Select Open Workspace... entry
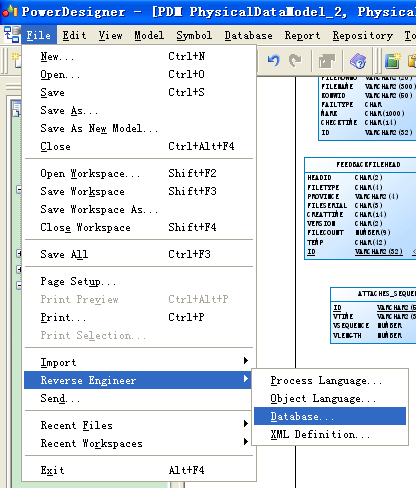The image size is (416, 488). [x=138, y=173]
